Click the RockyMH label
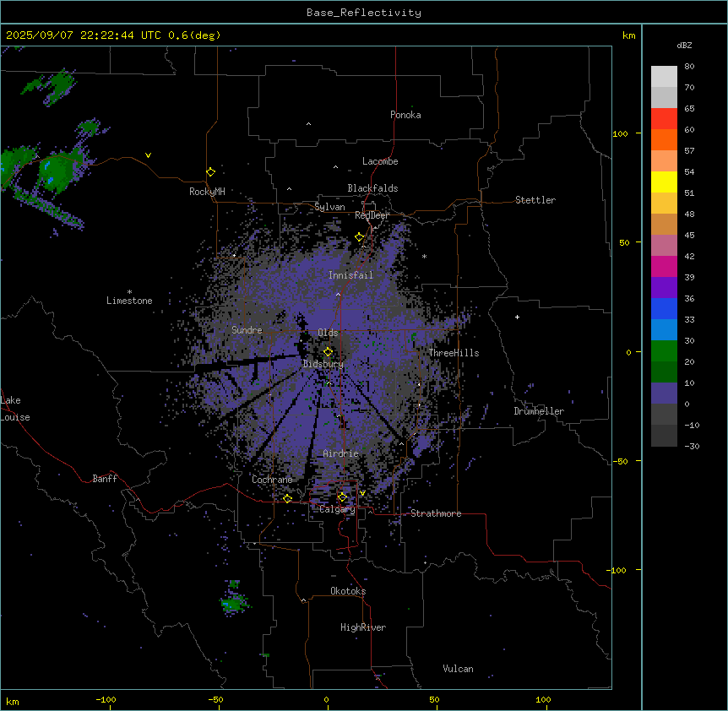728x711 pixels. pos(207,192)
